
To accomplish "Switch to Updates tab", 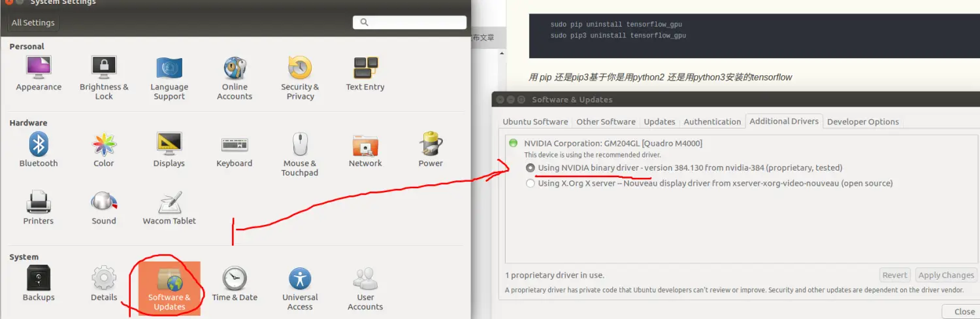I will tap(659, 122).
